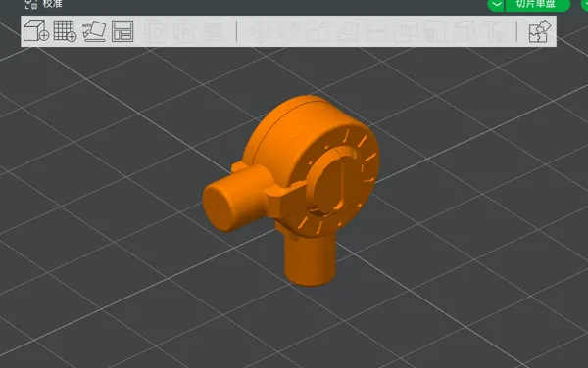Select the greyed-out Move tool icon
This screenshot has height=368, width=588.
[x=260, y=31]
